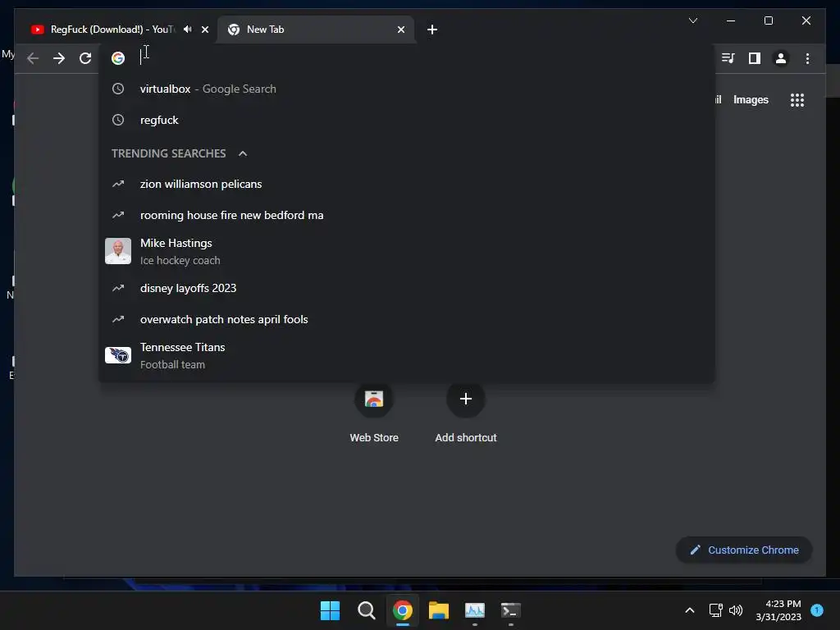Click the Chrome forward arrow button
Image resolution: width=840 pixels, height=630 pixels.
(x=59, y=58)
